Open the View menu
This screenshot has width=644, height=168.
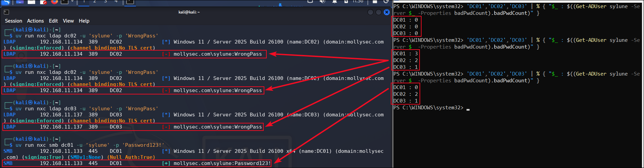click(68, 21)
